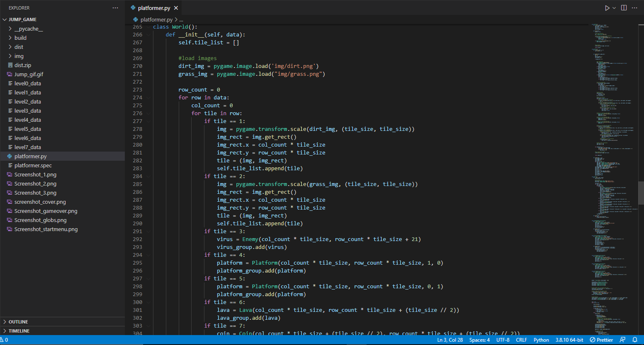Open level0_data file
Image resolution: width=644 pixels, height=345 pixels.
pyautogui.click(x=28, y=83)
